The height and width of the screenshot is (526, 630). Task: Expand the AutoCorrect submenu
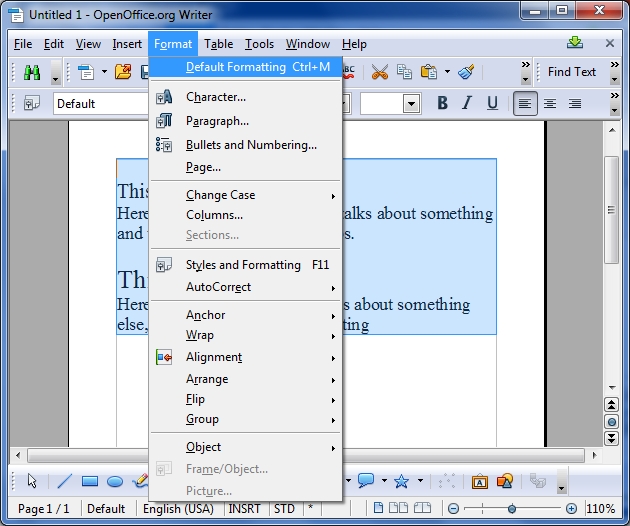(x=245, y=287)
